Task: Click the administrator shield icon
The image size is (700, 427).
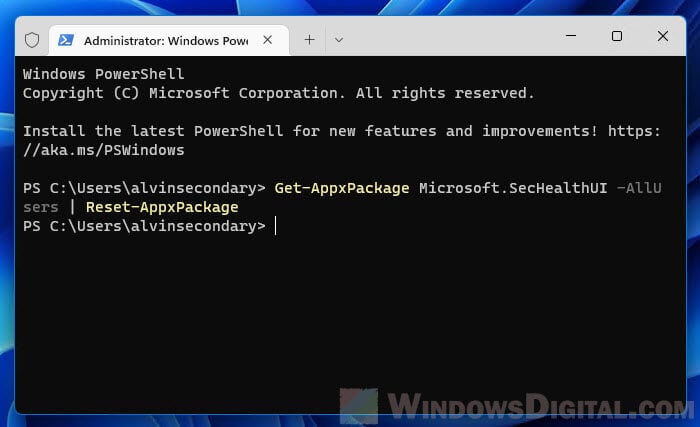Action: (32, 40)
